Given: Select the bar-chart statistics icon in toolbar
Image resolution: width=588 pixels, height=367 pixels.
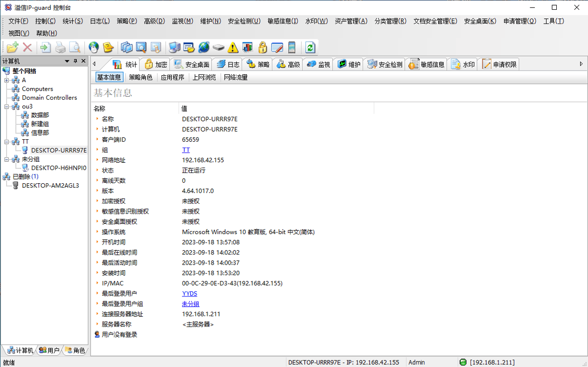Looking at the screenshot, I should 247,47.
